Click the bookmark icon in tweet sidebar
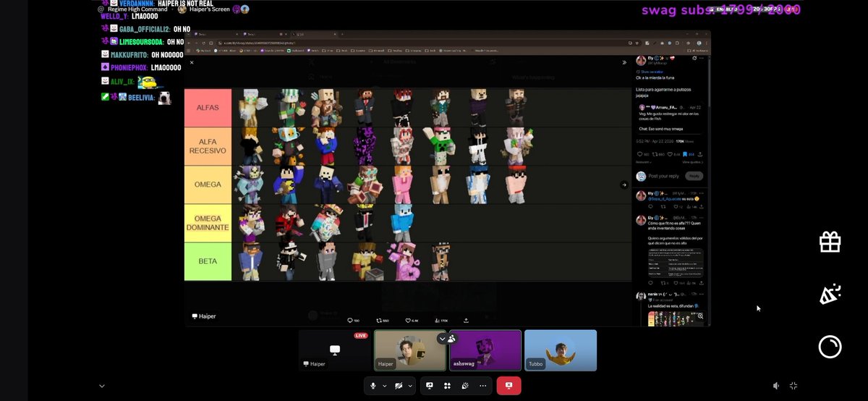 pyautogui.click(x=686, y=154)
